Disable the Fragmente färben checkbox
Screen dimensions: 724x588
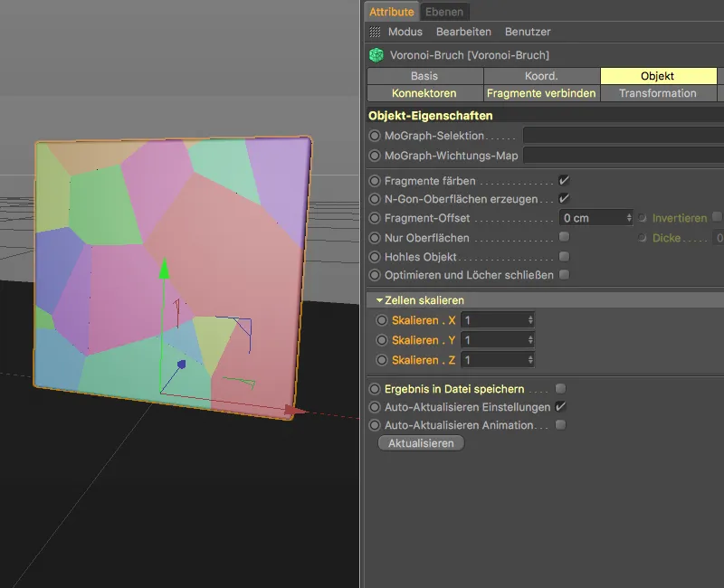[564, 180]
